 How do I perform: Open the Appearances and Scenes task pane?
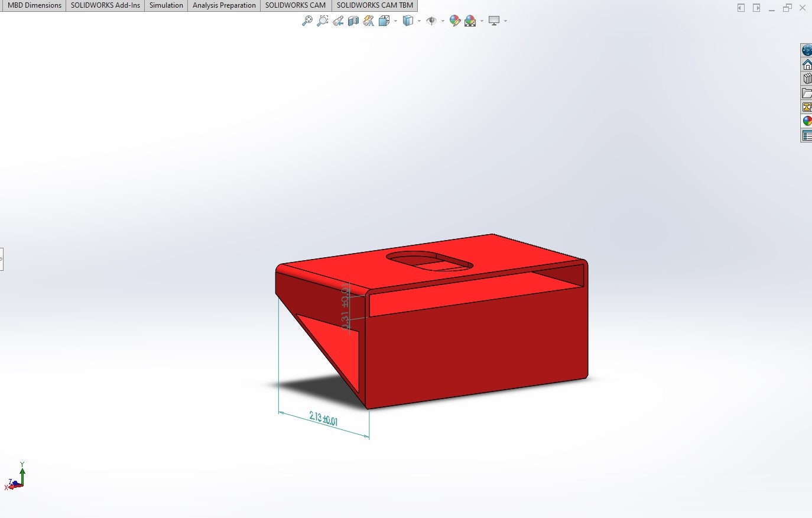[807, 121]
